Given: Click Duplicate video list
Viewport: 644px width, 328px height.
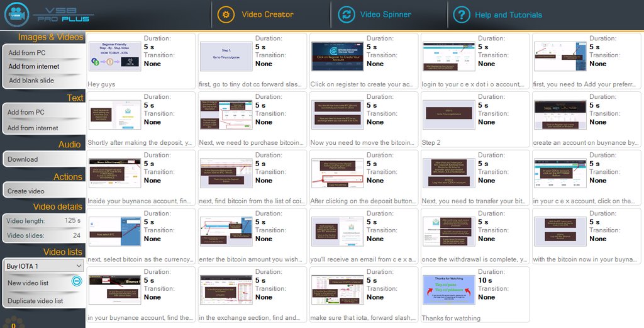Looking at the screenshot, I should [35, 301].
